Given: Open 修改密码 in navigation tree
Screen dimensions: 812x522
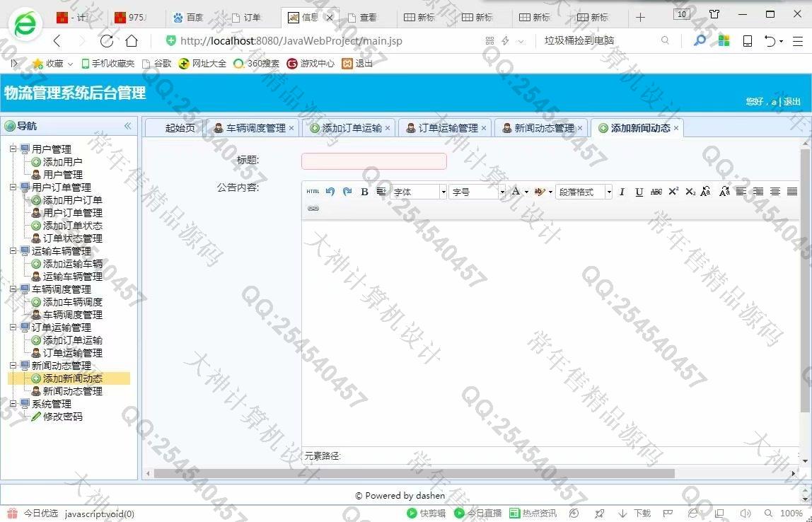Looking at the screenshot, I should (x=62, y=417).
